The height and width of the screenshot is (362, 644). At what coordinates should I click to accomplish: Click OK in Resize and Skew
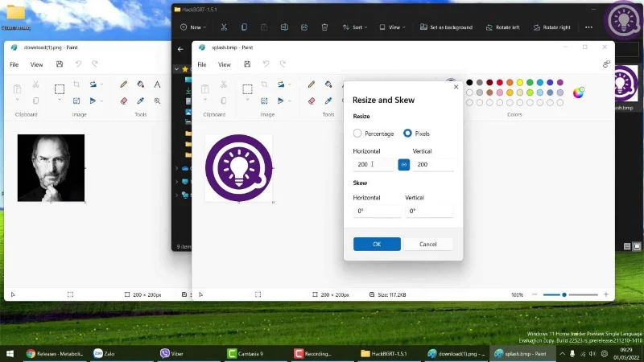click(377, 245)
